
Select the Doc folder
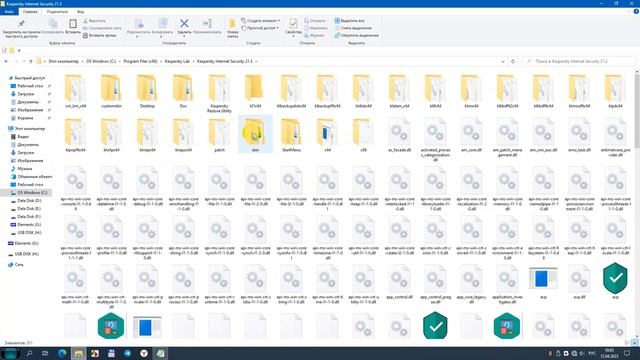click(x=183, y=91)
